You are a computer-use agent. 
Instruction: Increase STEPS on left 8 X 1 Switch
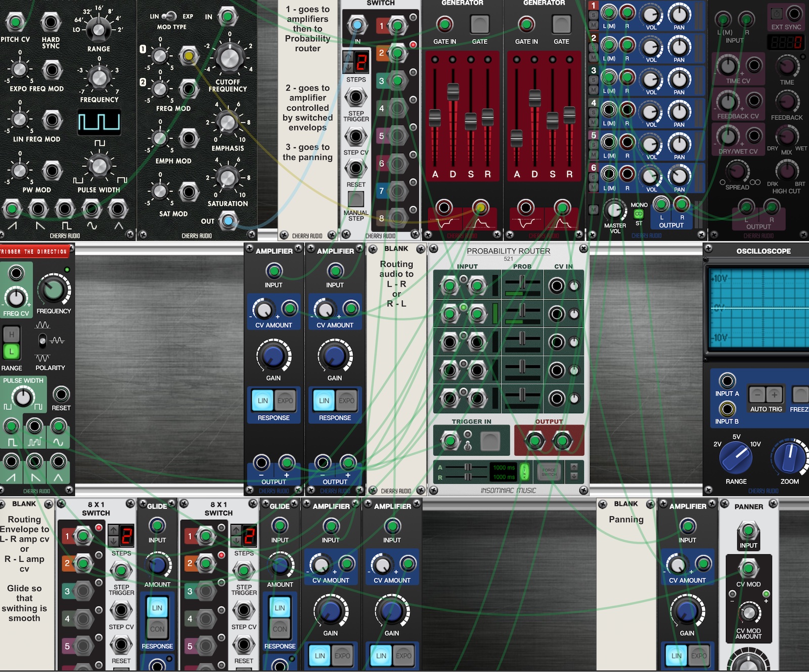point(114,530)
